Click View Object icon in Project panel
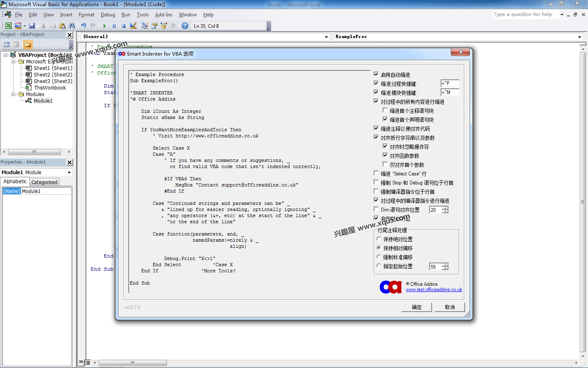The width and height of the screenshot is (588, 368). click(x=16, y=45)
